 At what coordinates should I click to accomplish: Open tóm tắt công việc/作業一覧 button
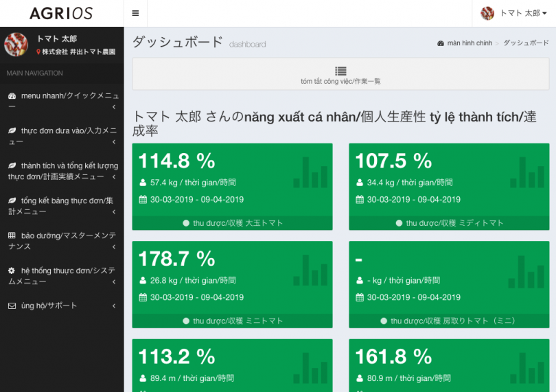coord(340,74)
